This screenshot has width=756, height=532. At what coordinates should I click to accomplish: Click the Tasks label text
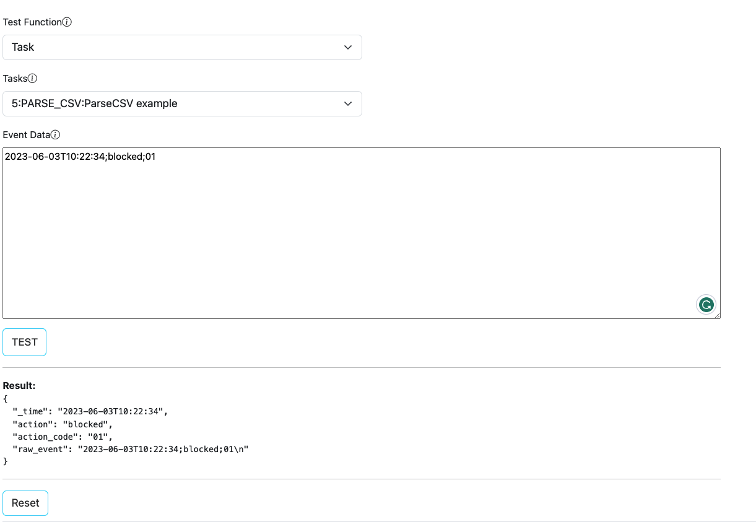click(15, 79)
